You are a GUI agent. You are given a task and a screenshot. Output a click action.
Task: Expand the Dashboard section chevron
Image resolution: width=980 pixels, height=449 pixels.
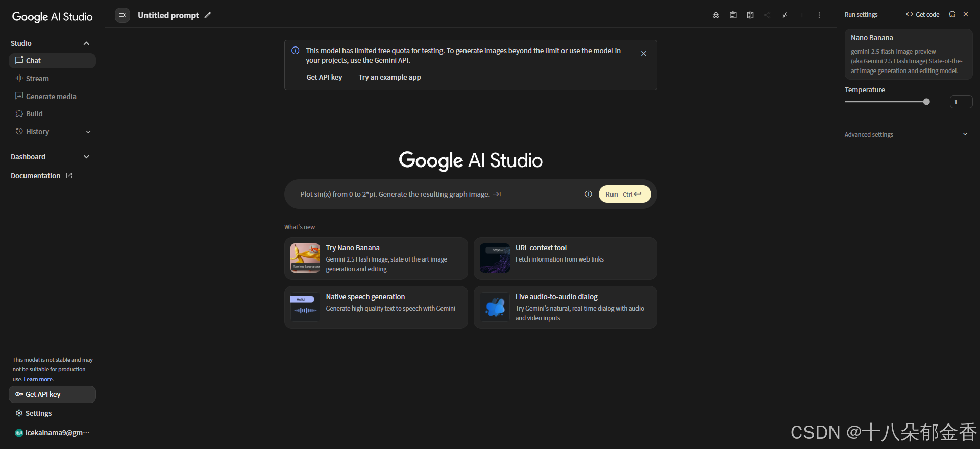pos(86,157)
